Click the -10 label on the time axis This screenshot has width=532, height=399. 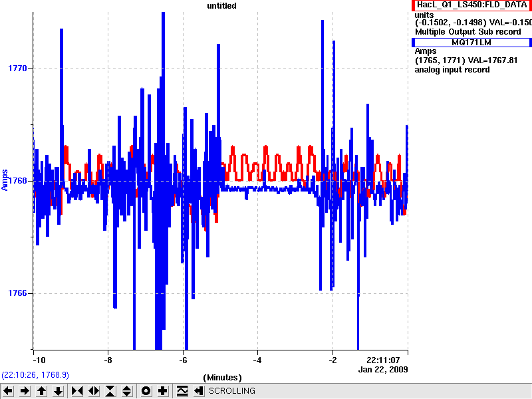point(39,360)
